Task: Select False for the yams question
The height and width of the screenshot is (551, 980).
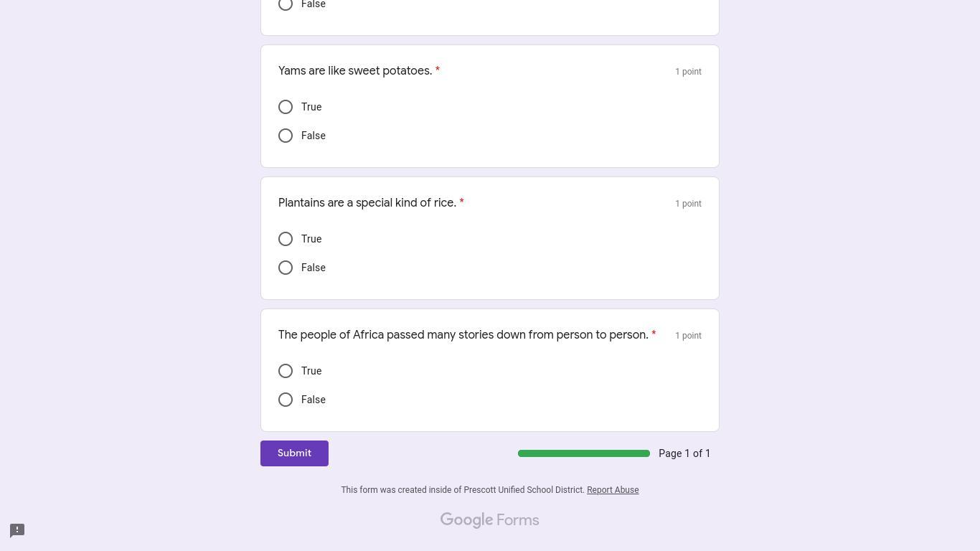Action: tap(286, 136)
